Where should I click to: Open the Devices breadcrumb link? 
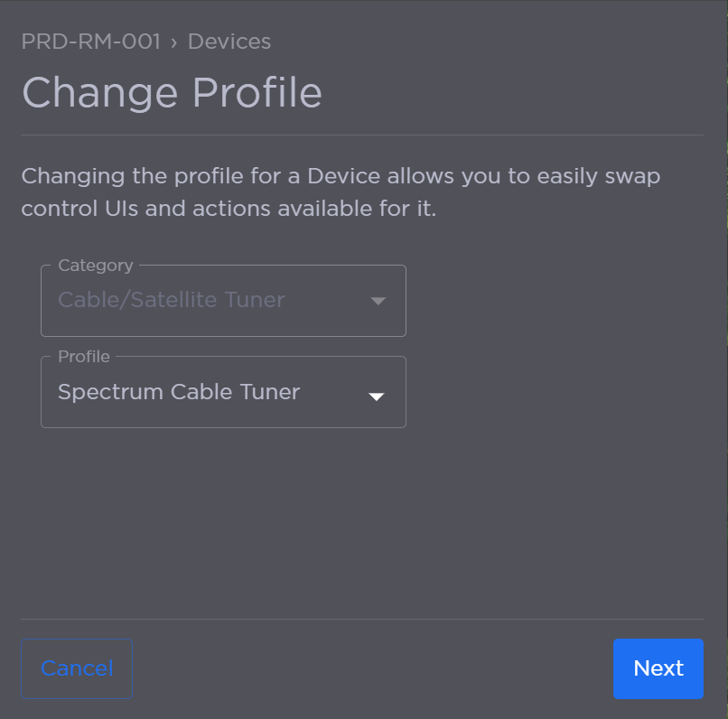(x=229, y=42)
